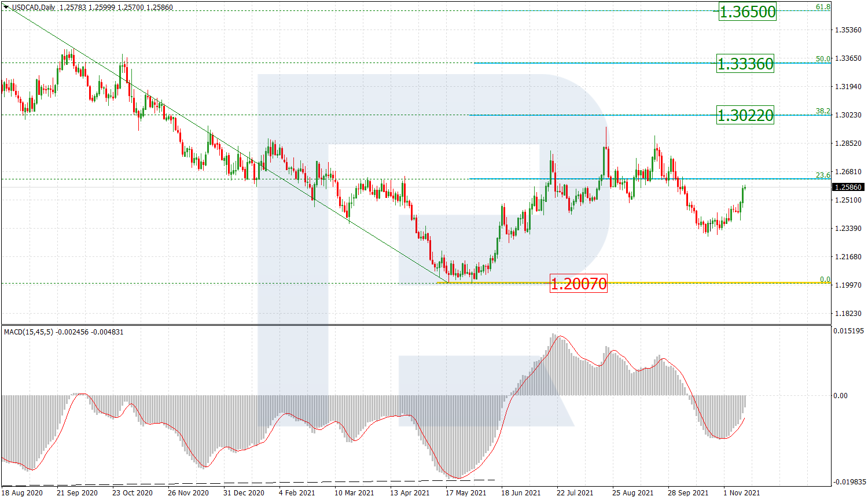The height and width of the screenshot is (500, 868).
Task: Click the 31 Dec 2020 date label
Action: point(244,493)
